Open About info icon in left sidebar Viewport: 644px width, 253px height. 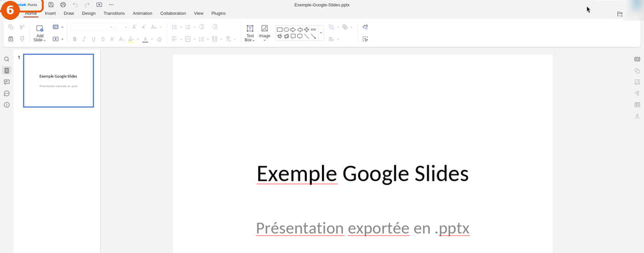[6, 105]
